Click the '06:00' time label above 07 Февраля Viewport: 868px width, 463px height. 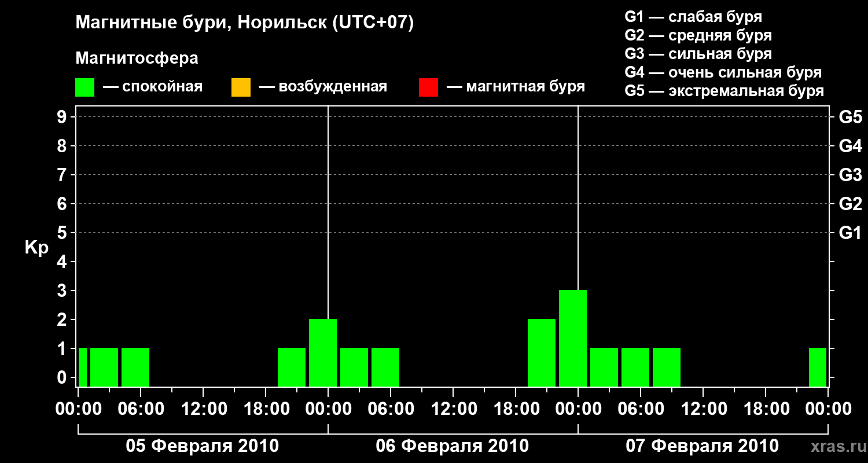(x=641, y=409)
